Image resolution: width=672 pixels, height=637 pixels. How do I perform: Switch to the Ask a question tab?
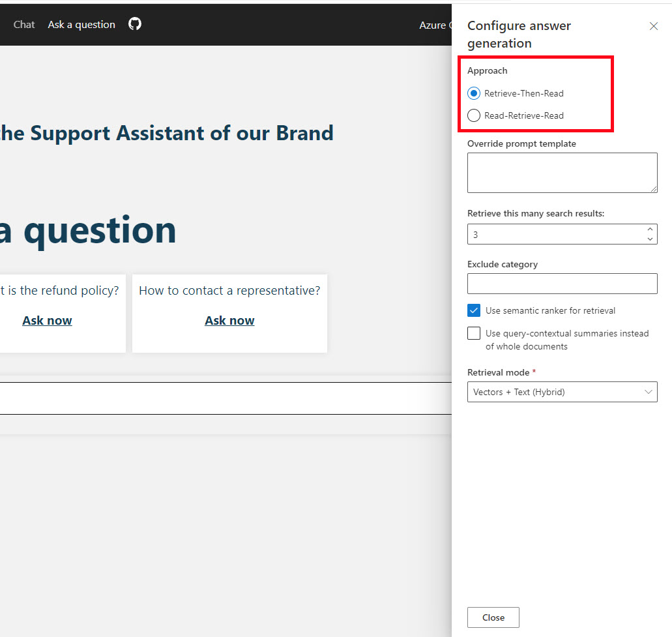pos(81,25)
